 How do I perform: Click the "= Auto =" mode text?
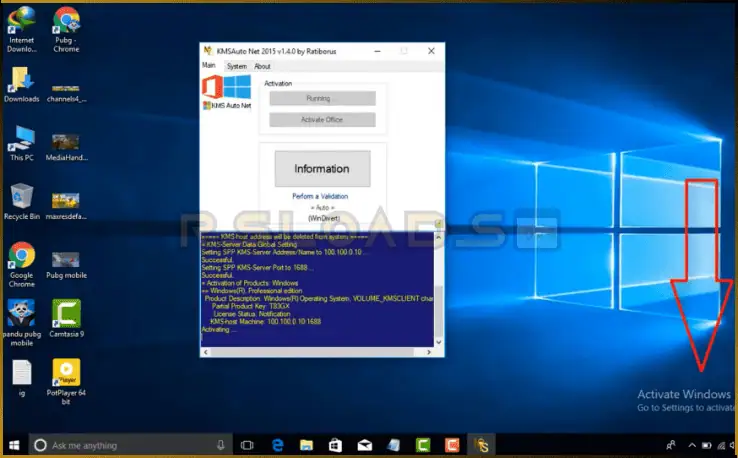[x=322, y=208]
